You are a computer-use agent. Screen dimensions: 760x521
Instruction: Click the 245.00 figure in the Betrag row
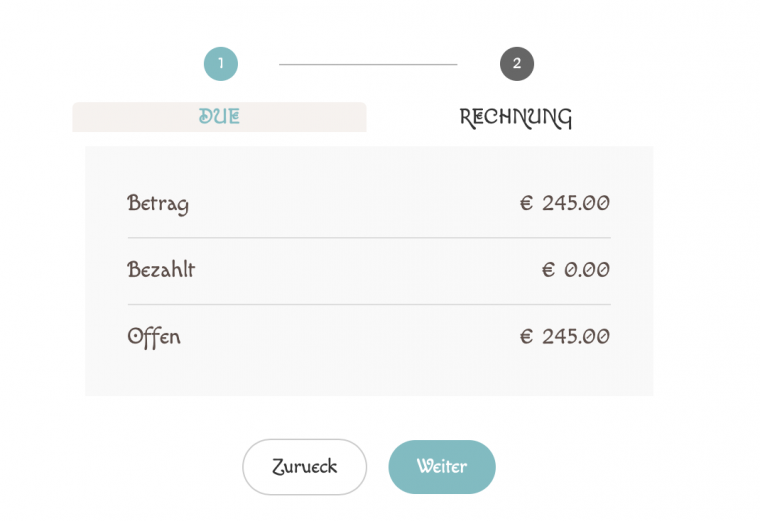point(576,203)
